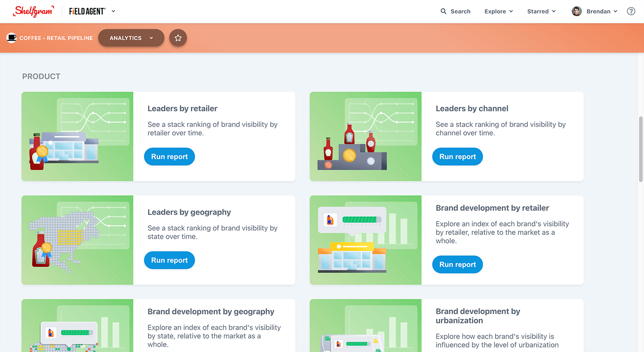The height and width of the screenshot is (352, 644).
Task: Star this pipeline with the star icon
Action: click(x=178, y=38)
